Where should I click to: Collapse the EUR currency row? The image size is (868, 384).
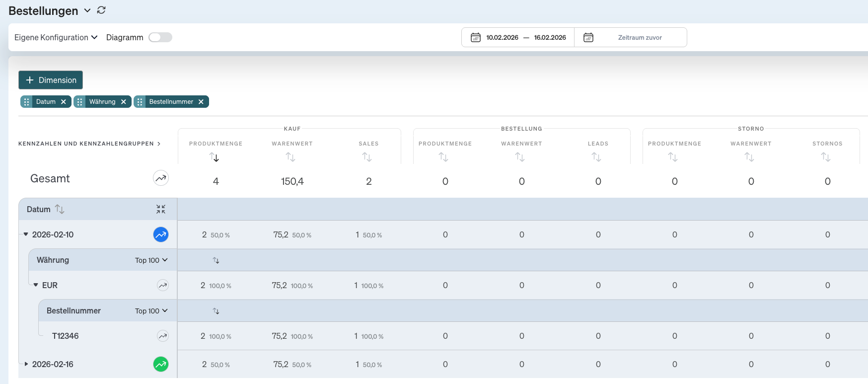pyautogui.click(x=36, y=285)
